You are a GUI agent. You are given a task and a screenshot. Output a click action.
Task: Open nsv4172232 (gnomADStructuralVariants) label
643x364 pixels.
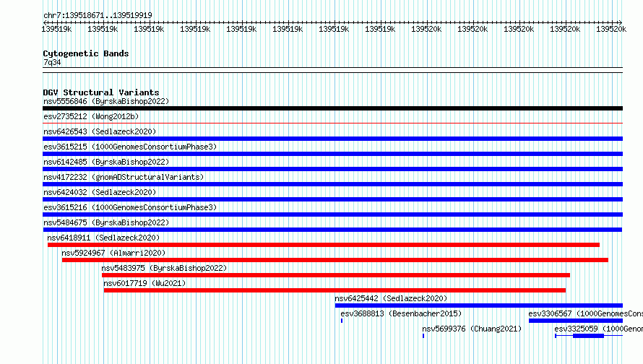(x=124, y=177)
